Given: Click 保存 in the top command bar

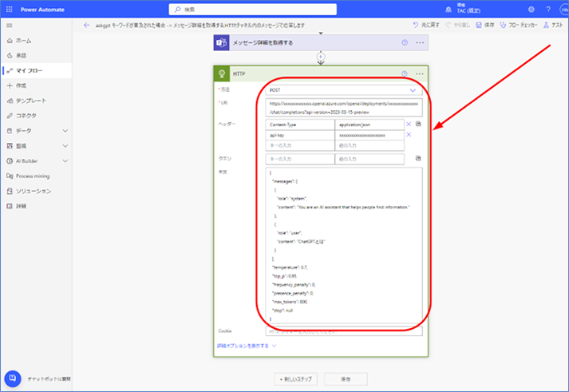Looking at the screenshot, I should (485, 25).
